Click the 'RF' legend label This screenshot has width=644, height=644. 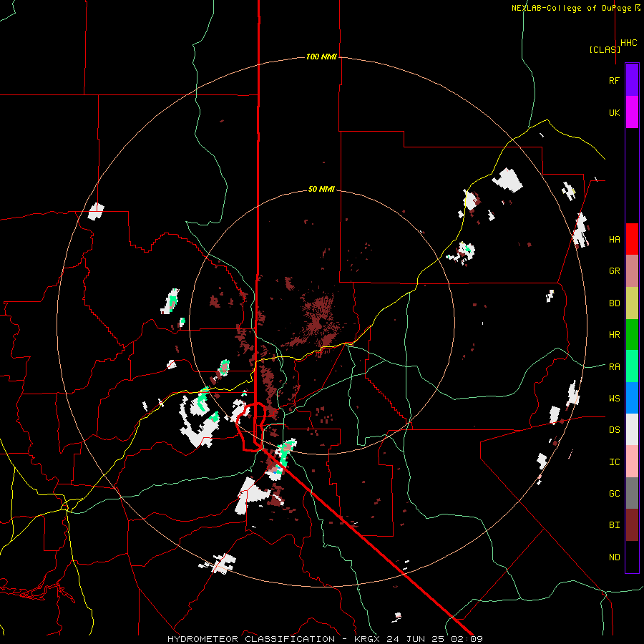(614, 81)
